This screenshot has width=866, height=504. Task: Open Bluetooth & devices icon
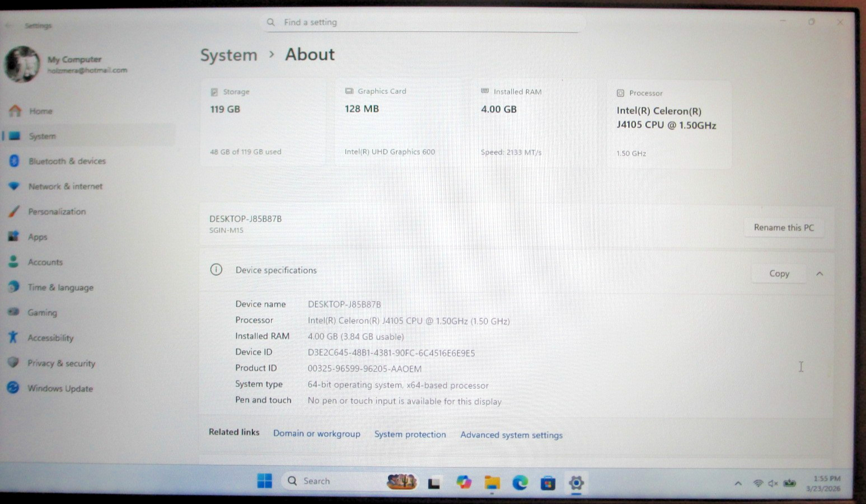(15, 161)
